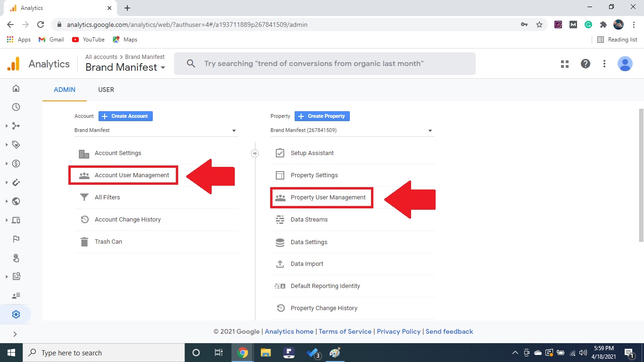Reload the page
The height and width of the screenshot is (362, 644).
tap(41, 25)
